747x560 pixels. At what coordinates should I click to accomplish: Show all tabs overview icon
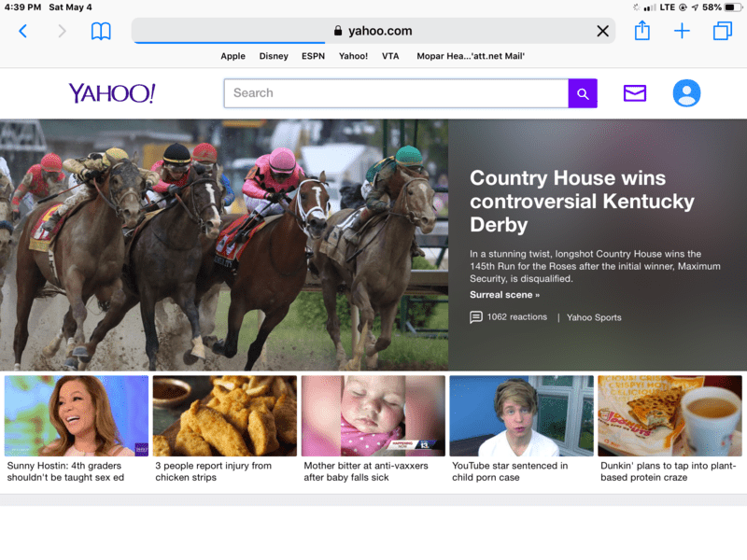coord(722,31)
